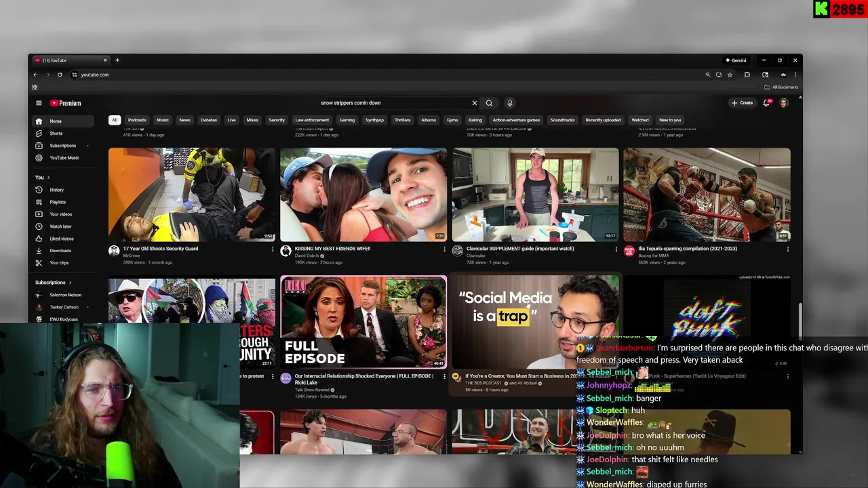Select the Podcasts filter chip
This screenshot has width=868, height=488.
point(137,120)
